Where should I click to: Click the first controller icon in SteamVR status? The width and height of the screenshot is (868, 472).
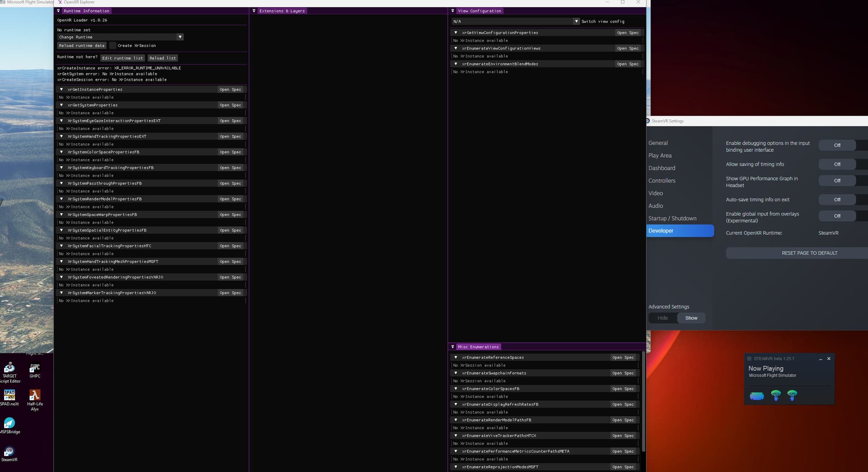pyautogui.click(x=776, y=396)
